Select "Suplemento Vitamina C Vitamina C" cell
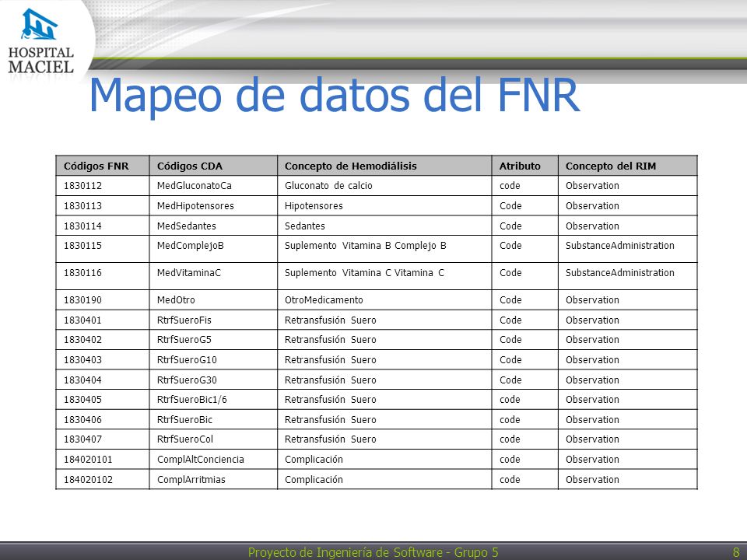Screen dimensions: 747x560 (384, 276)
